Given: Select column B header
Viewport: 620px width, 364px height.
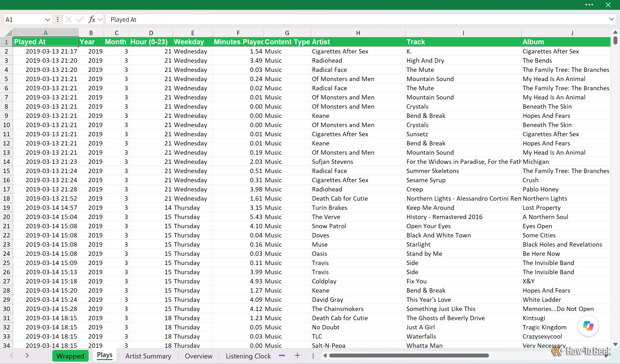Looking at the screenshot, I should tap(91, 33).
